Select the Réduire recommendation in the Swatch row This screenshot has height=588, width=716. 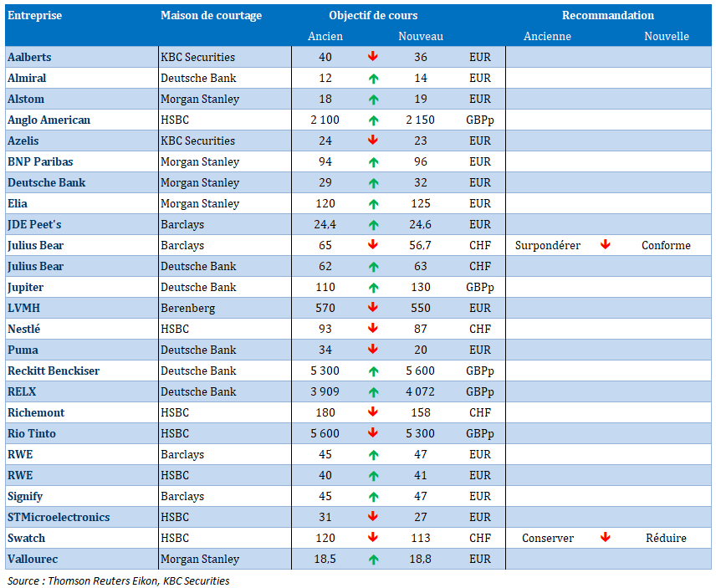tap(666, 538)
